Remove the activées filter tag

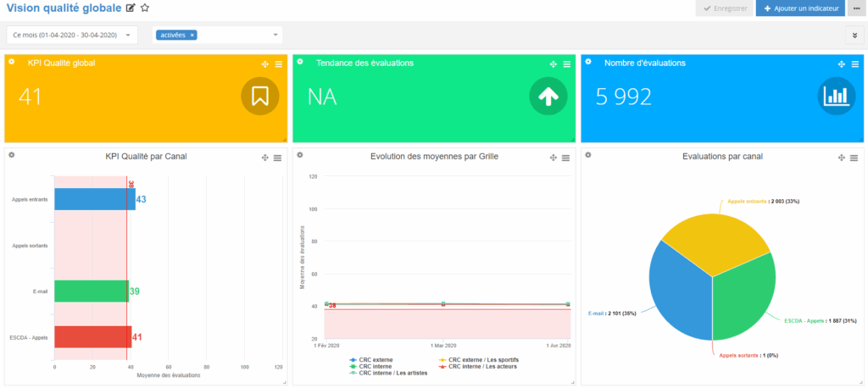192,35
